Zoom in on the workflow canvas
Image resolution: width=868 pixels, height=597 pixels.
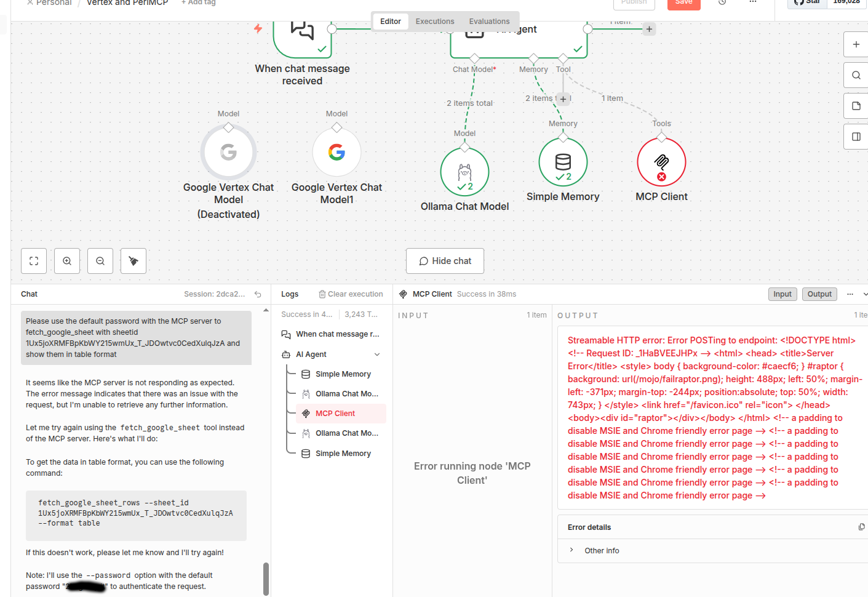(67, 261)
